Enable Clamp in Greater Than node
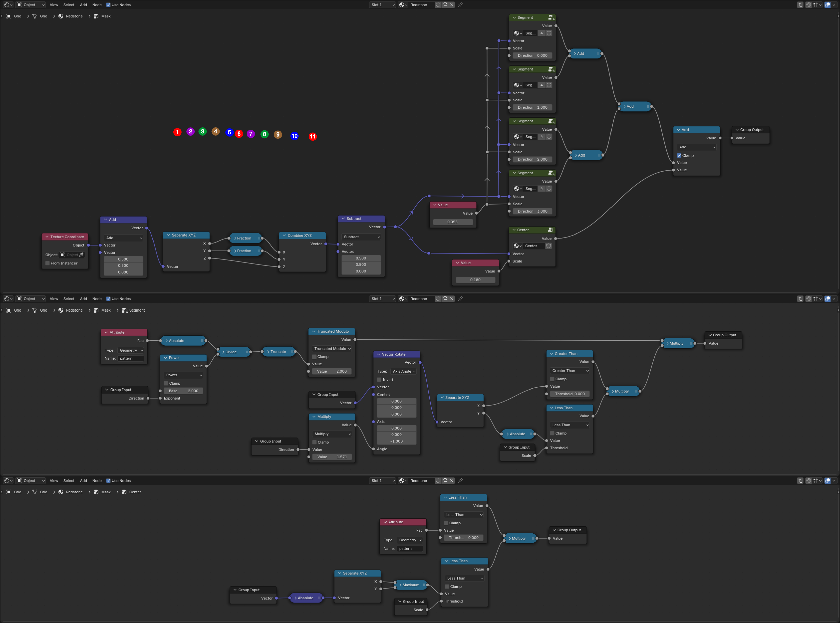This screenshot has width=840, height=623. coord(552,379)
